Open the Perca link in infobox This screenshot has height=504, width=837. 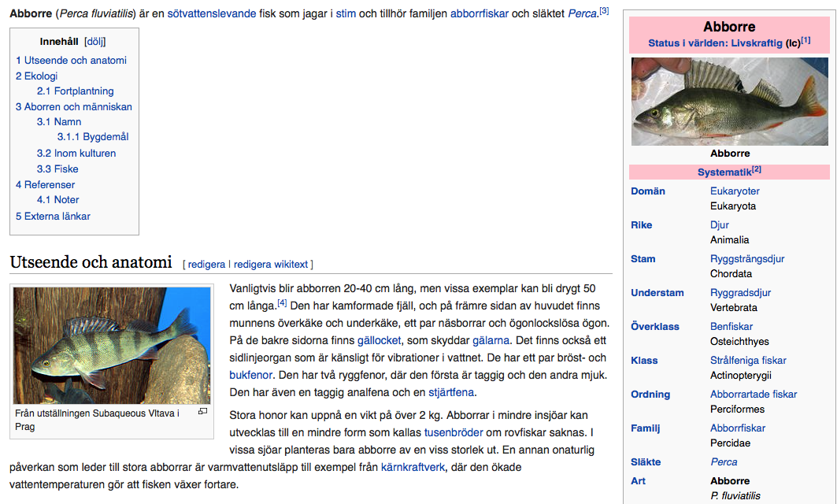(x=724, y=462)
